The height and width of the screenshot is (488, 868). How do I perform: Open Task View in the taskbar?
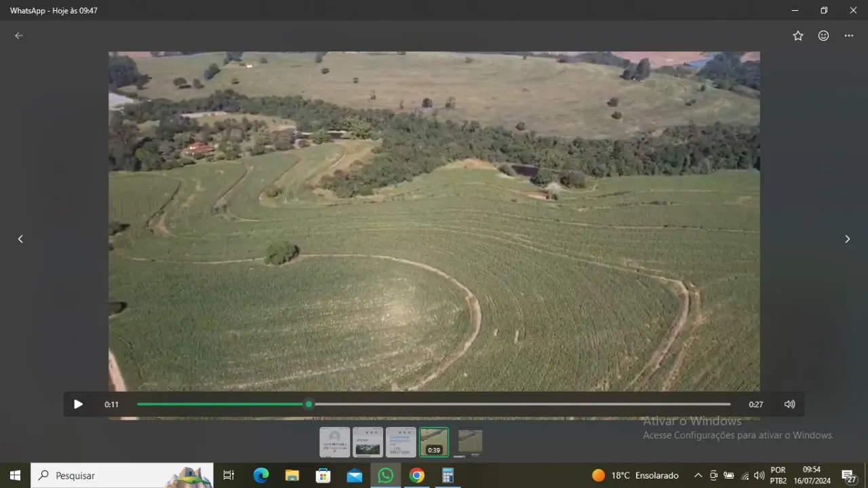coord(229,476)
